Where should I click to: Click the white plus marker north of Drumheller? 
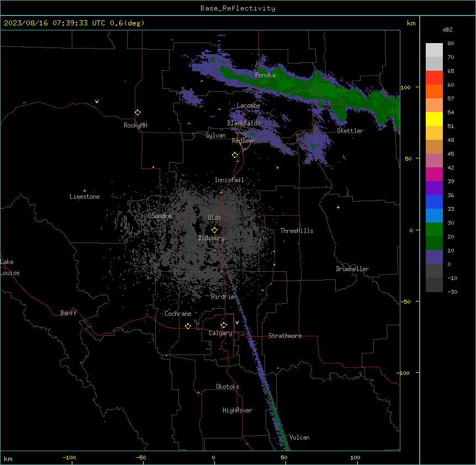tap(338, 207)
